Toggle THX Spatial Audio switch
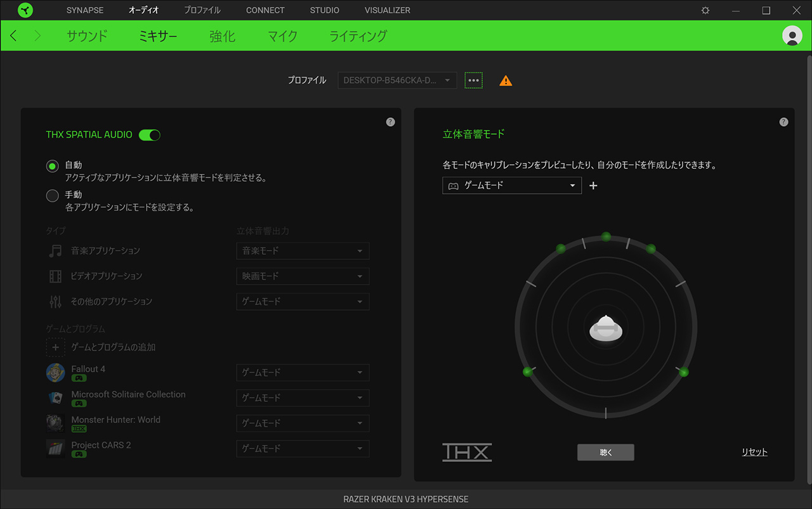 pyautogui.click(x=150, y=134)
